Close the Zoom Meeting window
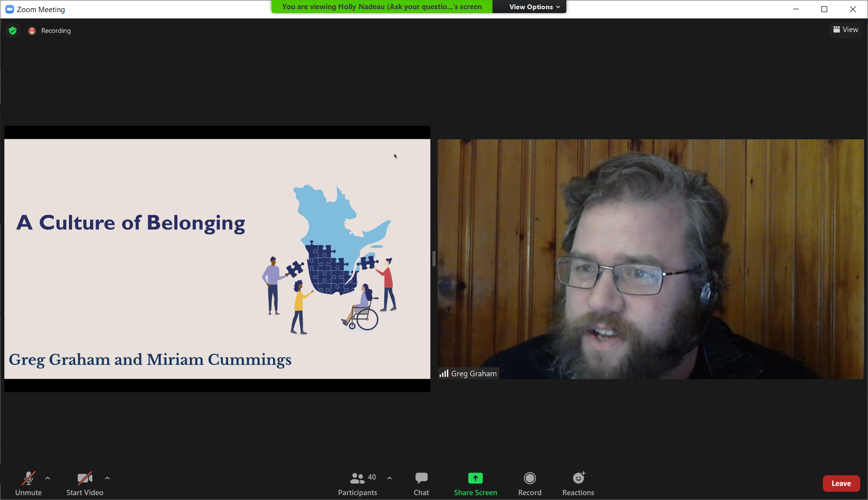This screenshot has height=500, width=868. pos(853,9)
